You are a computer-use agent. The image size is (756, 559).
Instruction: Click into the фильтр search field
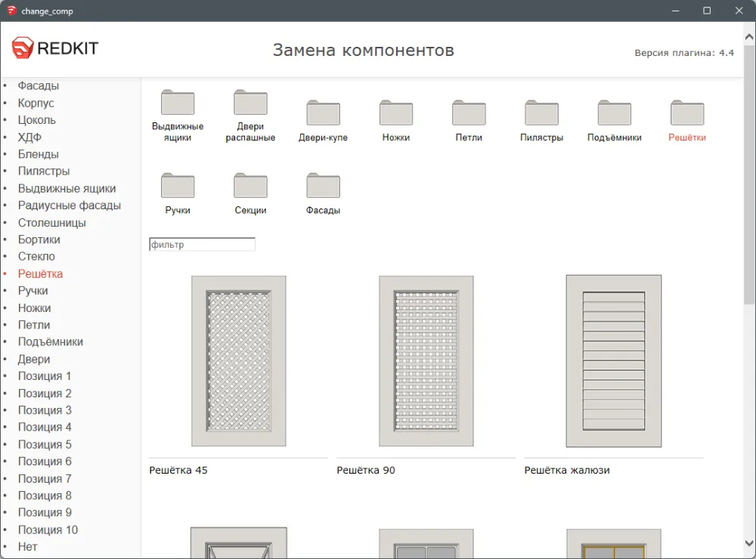203,245
